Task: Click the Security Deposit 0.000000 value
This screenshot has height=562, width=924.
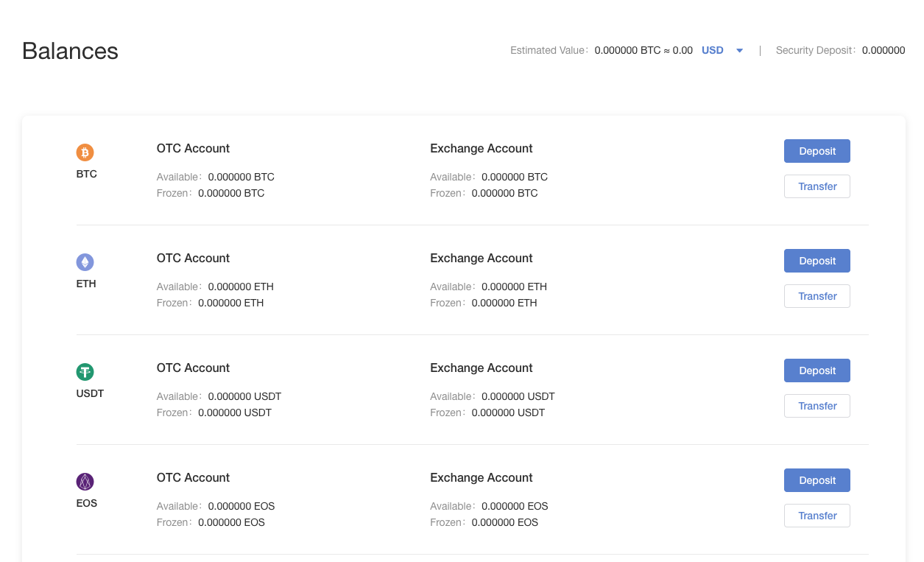Action: click(884, 50)
